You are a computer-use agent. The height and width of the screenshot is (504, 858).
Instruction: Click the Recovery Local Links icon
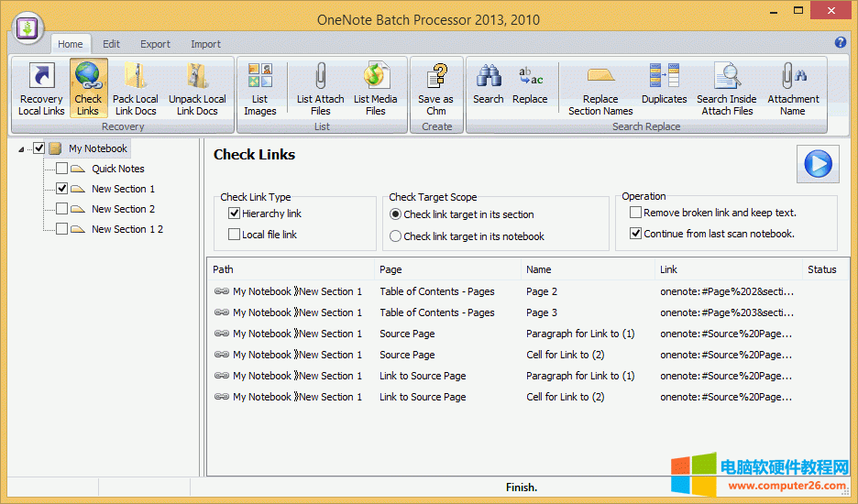41,77
